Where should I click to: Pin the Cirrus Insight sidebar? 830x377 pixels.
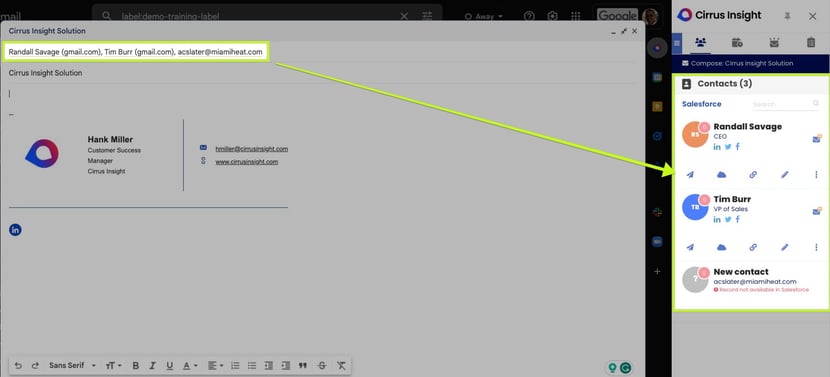(x=787, y=16)
